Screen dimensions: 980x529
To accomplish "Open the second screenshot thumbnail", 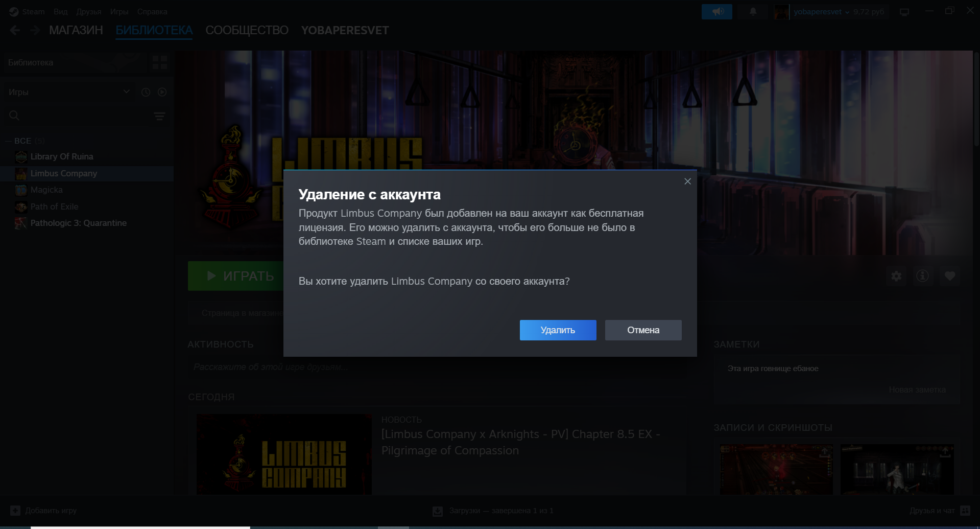I will coord(897,469).
